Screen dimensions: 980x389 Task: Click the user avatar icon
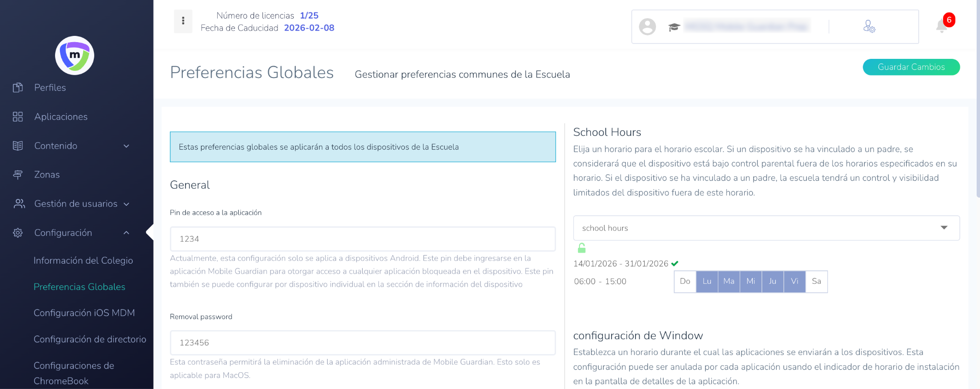tap(647, 27)
